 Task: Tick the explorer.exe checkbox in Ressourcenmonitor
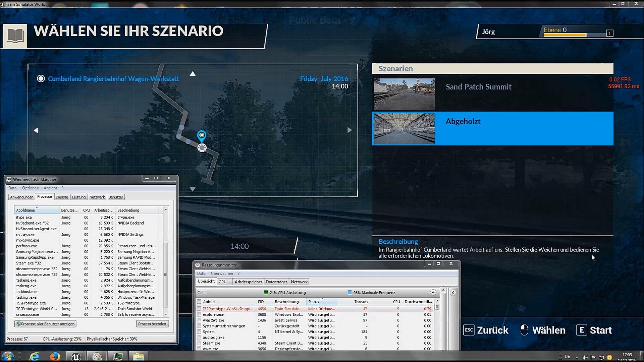coord(199,314)
